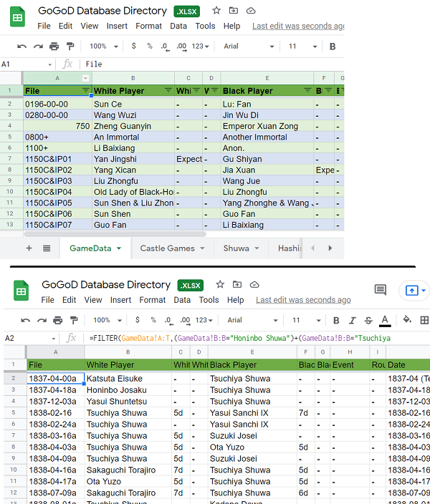Select cell containing Zheng Guanyin
Screen dimensions: 430x504
[x=133, y=126]
